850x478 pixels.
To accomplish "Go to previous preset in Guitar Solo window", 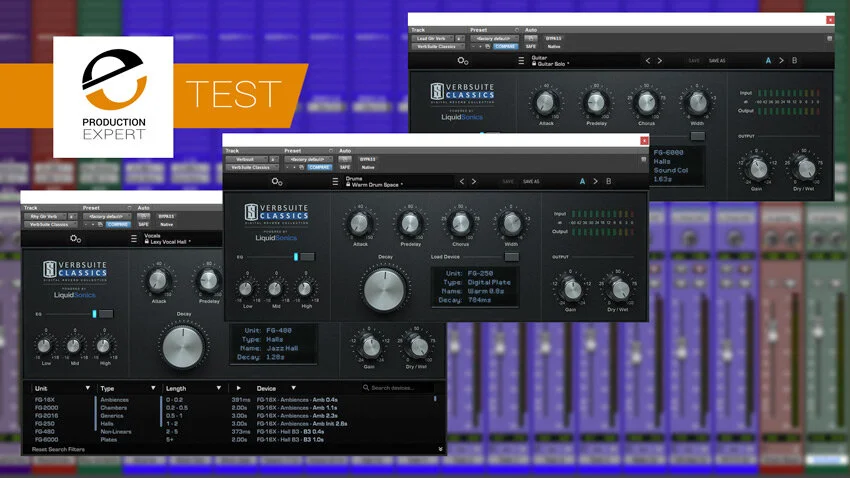I will (648, 61).
